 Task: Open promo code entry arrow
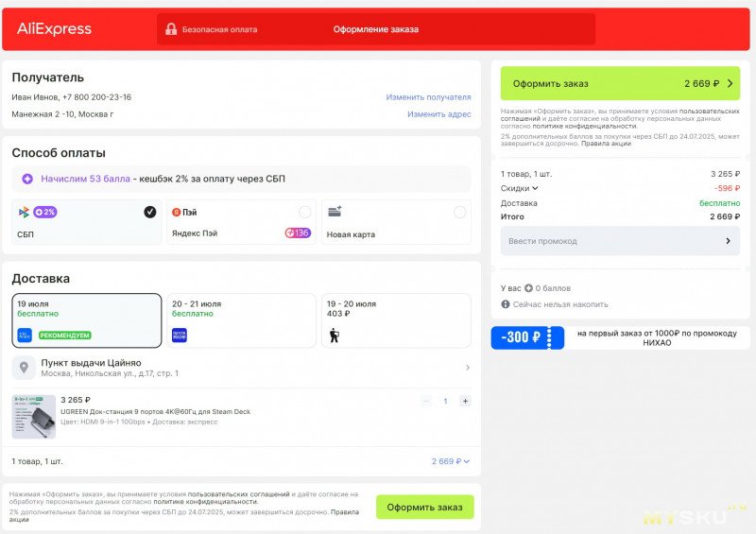coord(728,241)
